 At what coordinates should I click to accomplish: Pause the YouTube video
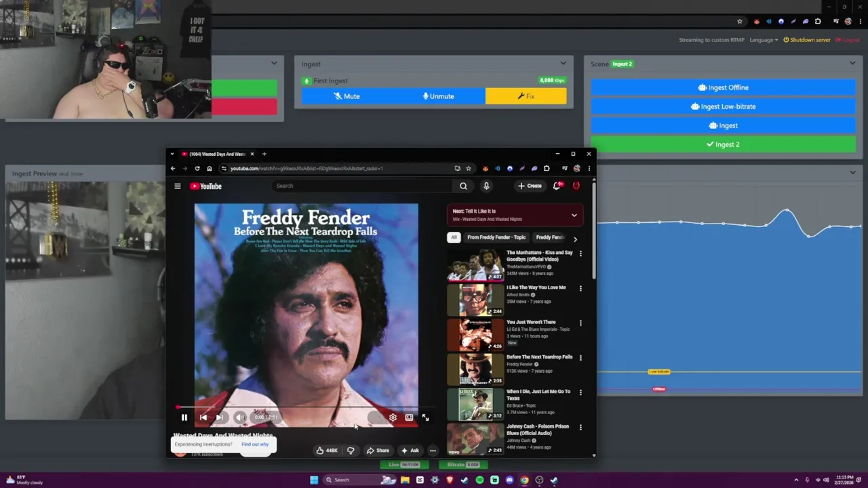coord(184,418)
